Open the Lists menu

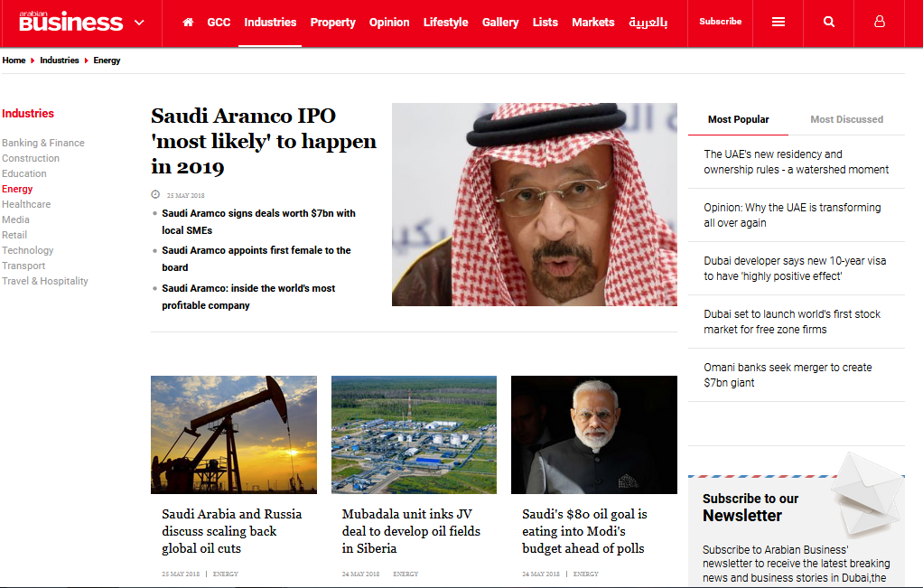point(545,23)
